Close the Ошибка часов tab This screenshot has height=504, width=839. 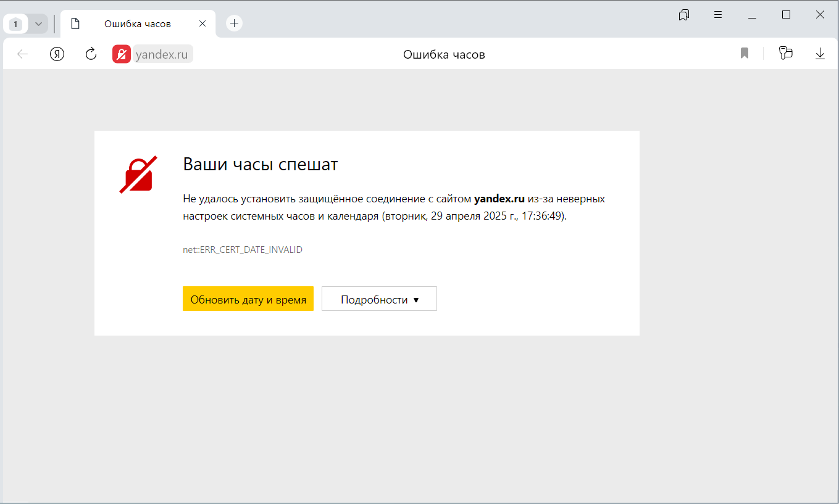click(202, 24)
